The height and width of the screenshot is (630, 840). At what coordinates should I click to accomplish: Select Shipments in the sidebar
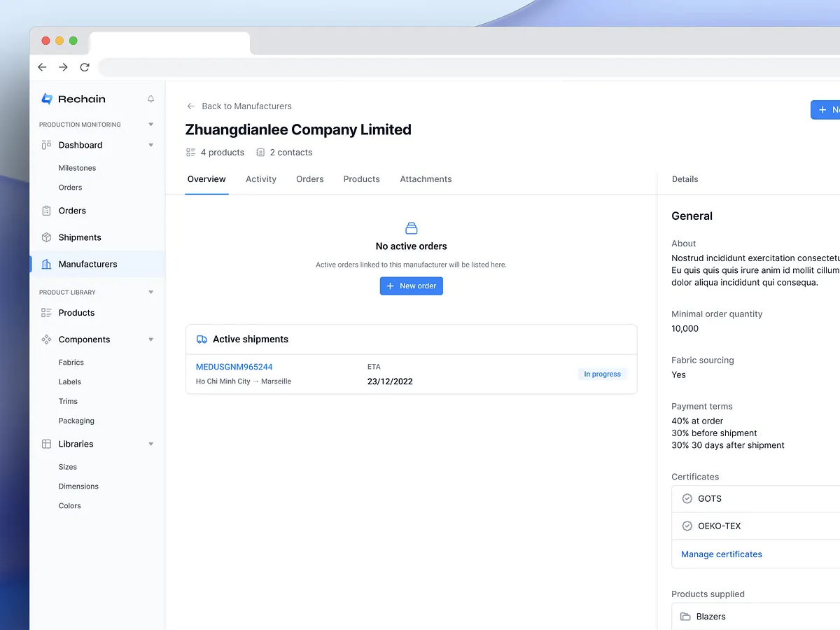[x=78, y=237]
